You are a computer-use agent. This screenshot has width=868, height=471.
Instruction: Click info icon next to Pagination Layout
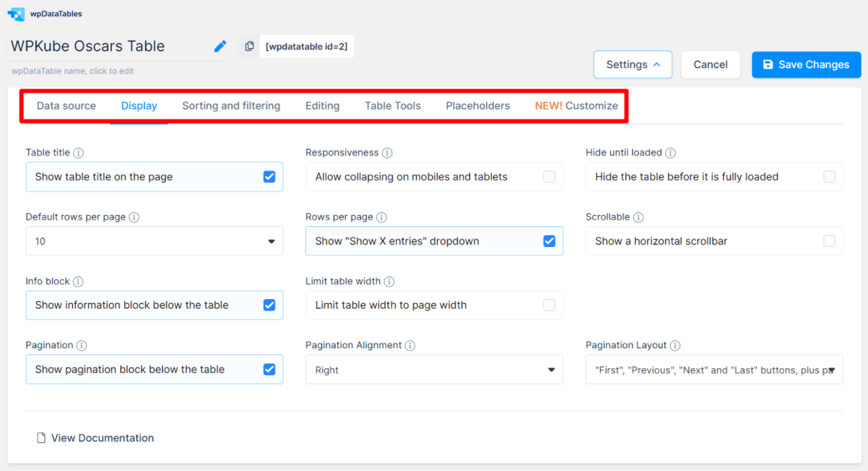point(675,345)
